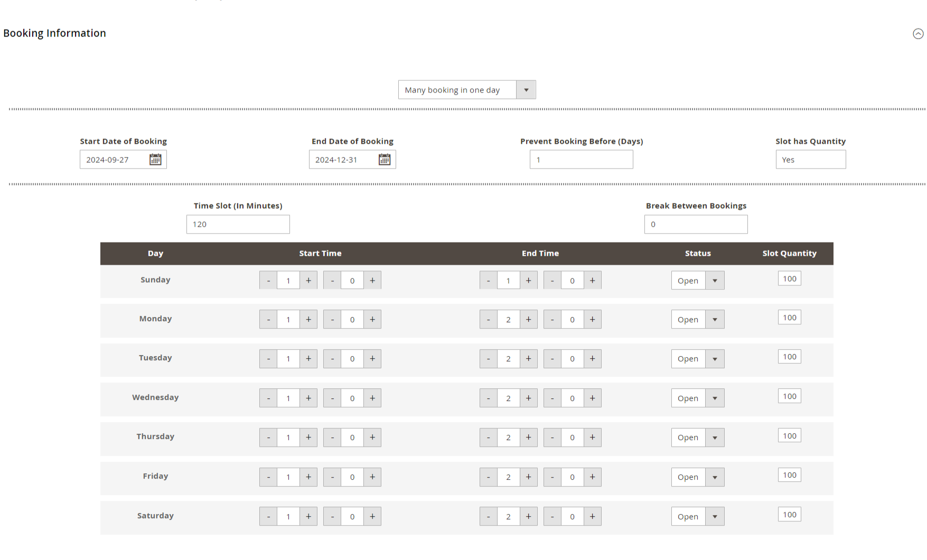
Task: Click the Slot Quantity column header
Action: coord(790,254)
